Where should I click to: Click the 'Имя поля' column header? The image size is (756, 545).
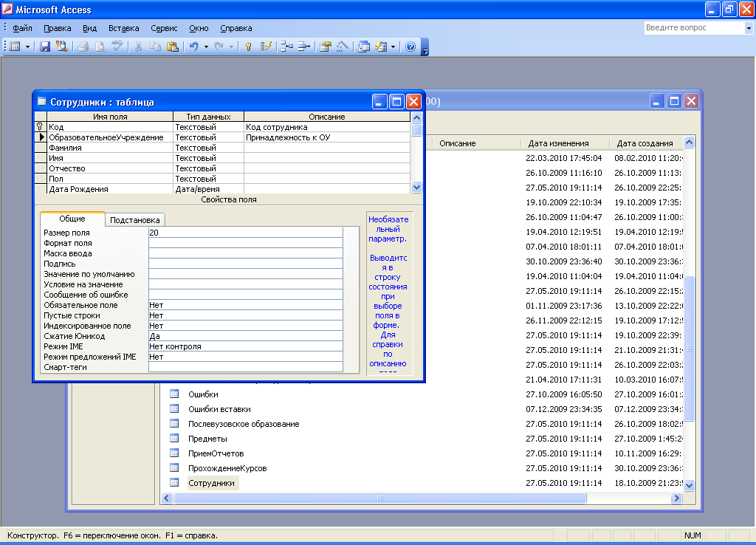110,117
